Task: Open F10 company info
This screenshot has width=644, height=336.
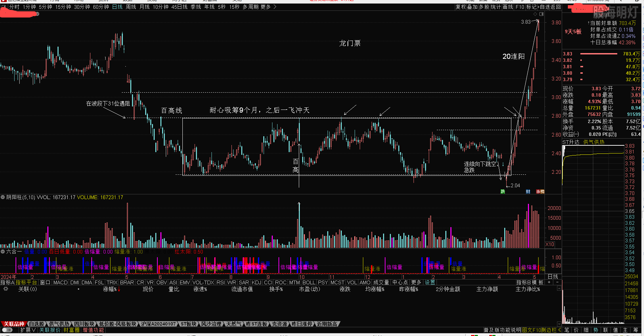Action: click(520, 7)
